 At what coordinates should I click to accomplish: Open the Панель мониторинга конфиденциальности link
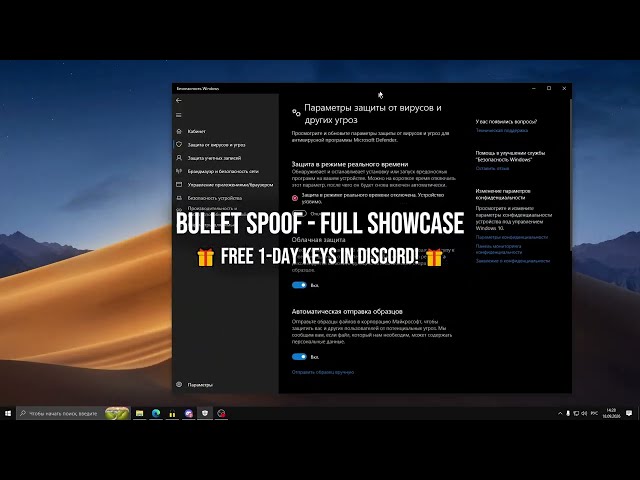point(499,249)
